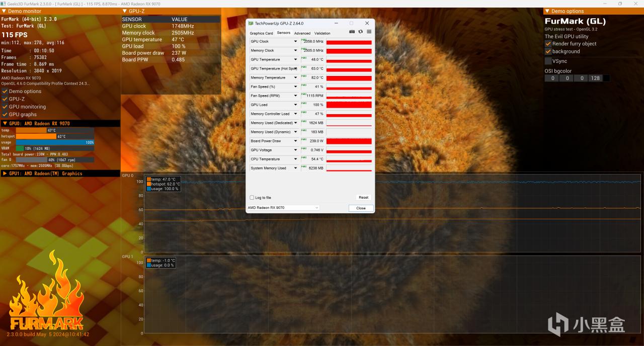
Task: Collapse the GPU-Z sensor overlay panel
Action: (x=124, y=11)
